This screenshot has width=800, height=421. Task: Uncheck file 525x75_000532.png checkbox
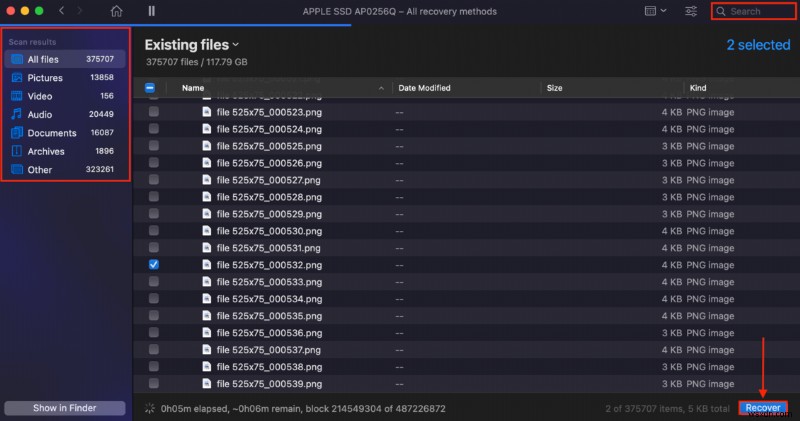pyautogui.click(x=153, y=265)
